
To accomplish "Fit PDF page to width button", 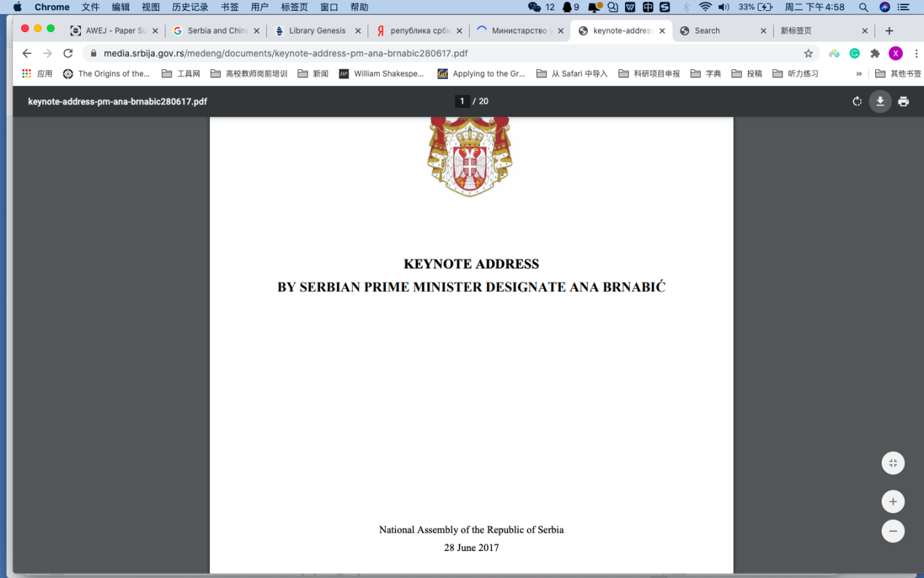I will [x=893, y=463].
